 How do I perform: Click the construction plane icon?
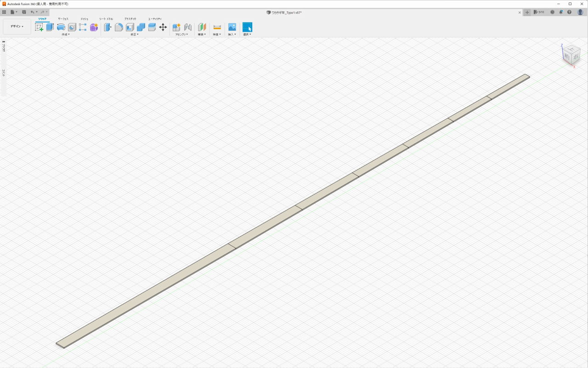click(202, 27)
